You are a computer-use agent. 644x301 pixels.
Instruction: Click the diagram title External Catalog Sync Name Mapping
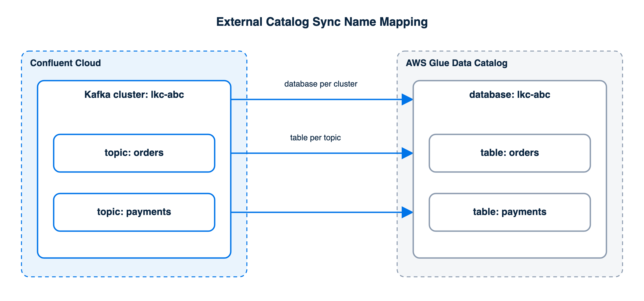click(322, 22)
